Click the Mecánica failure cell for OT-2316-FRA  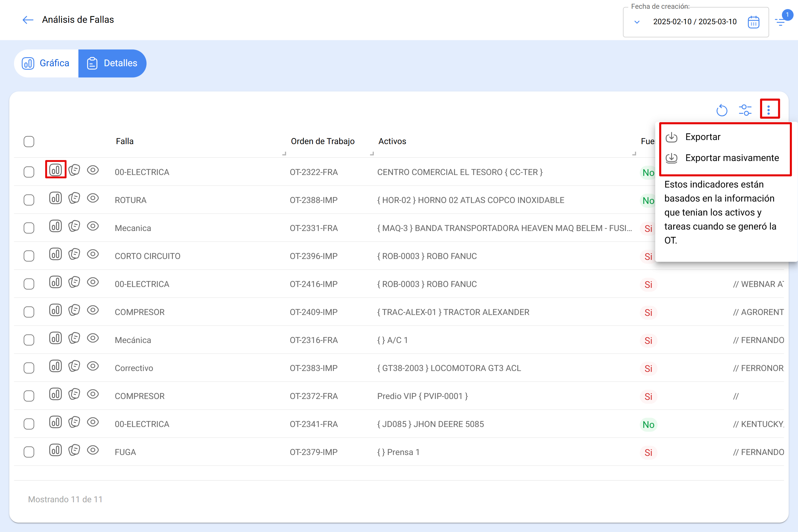[x=133, y=340]
